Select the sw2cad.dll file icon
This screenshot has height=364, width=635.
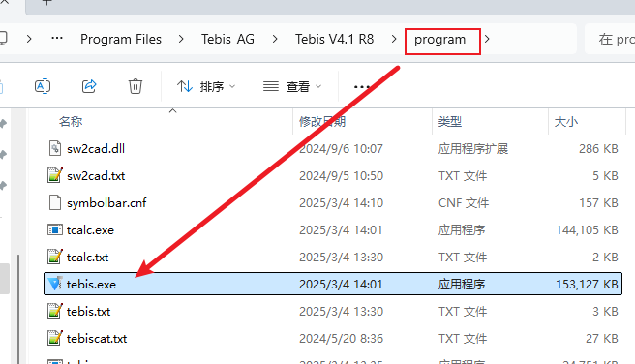coord(54,148)
